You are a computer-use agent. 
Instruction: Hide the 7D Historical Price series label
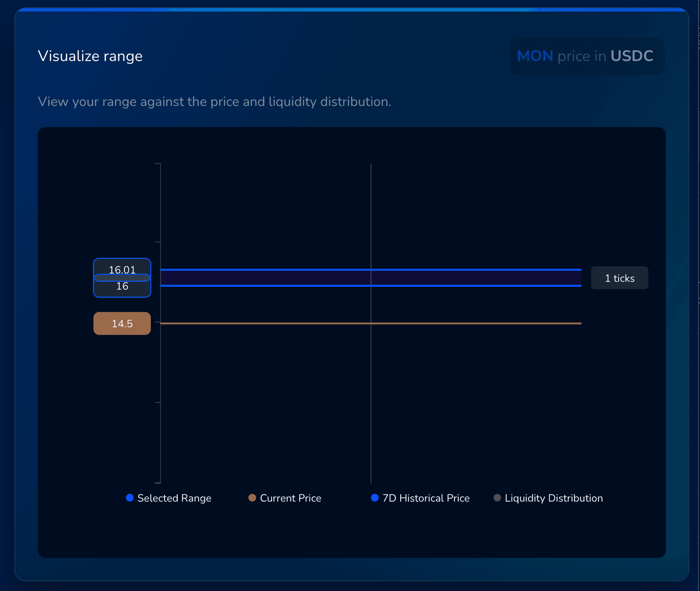(x=426, y=498)
